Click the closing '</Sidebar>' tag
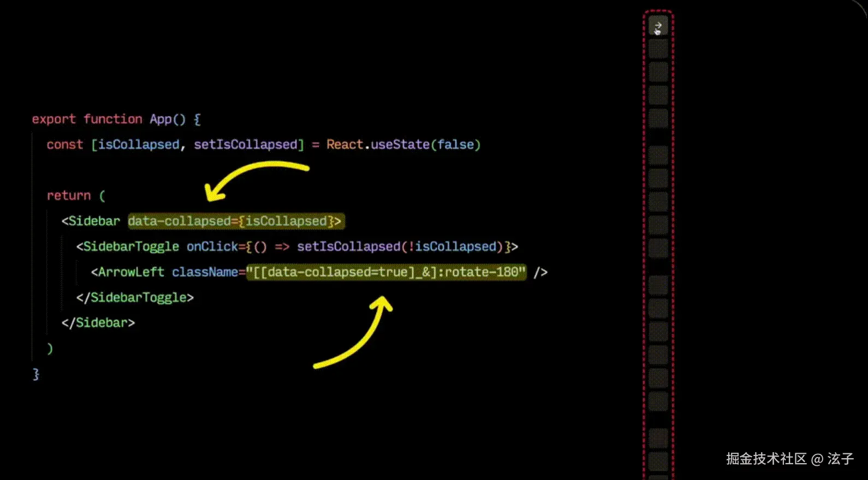The width and height of the screenshot is (868, 480). pos(98,322)
